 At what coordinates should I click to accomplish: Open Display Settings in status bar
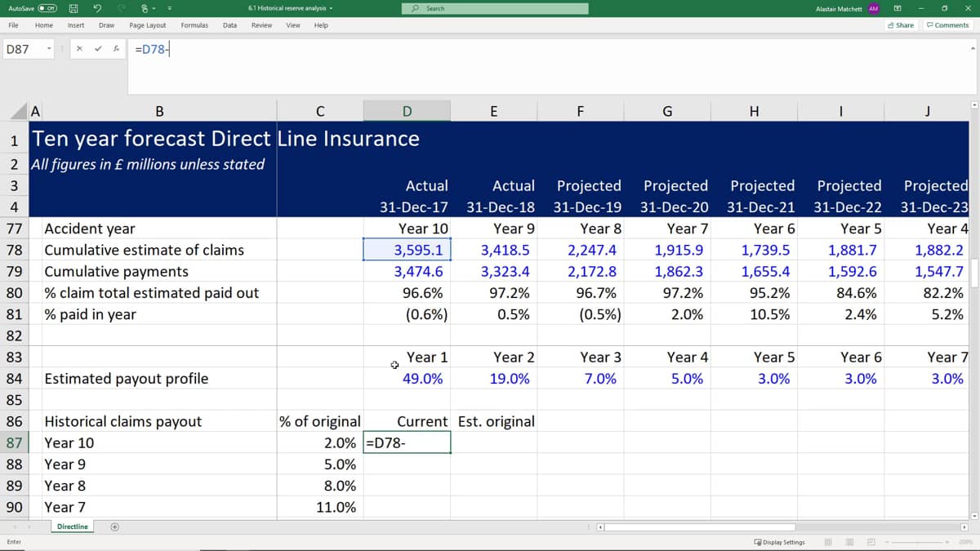[779, 542]
